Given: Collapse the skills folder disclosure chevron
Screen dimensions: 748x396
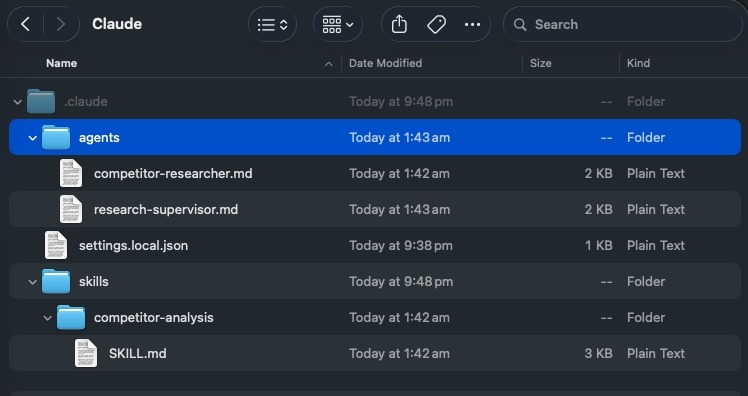Looking at the screenshot, I should [32, 282].
